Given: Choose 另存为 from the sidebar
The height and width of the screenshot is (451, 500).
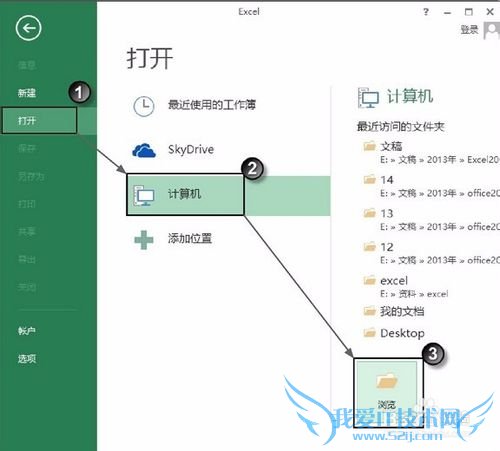Looking at the screenshot, I should (31, 176).
